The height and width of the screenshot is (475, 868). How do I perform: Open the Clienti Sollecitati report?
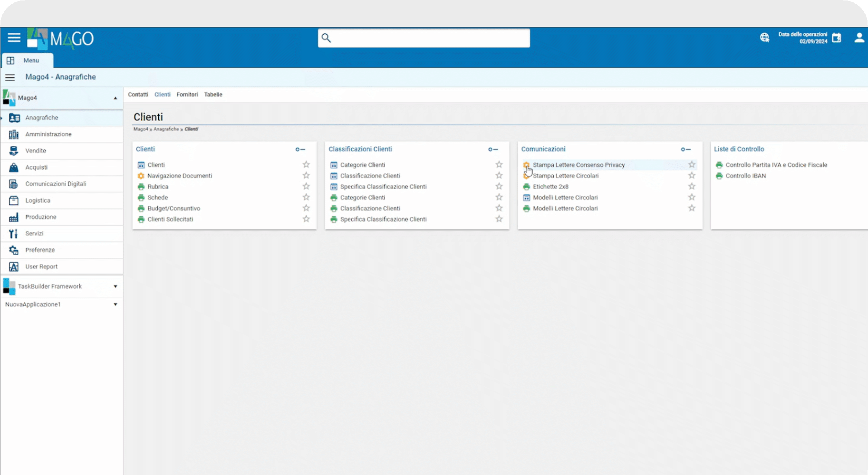170,219
